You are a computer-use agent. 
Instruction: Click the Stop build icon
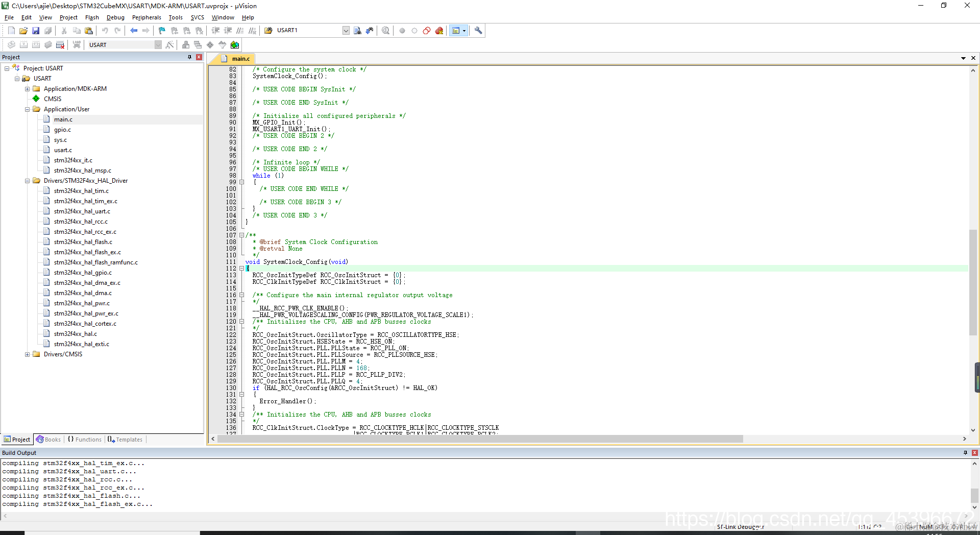(60, 45)
